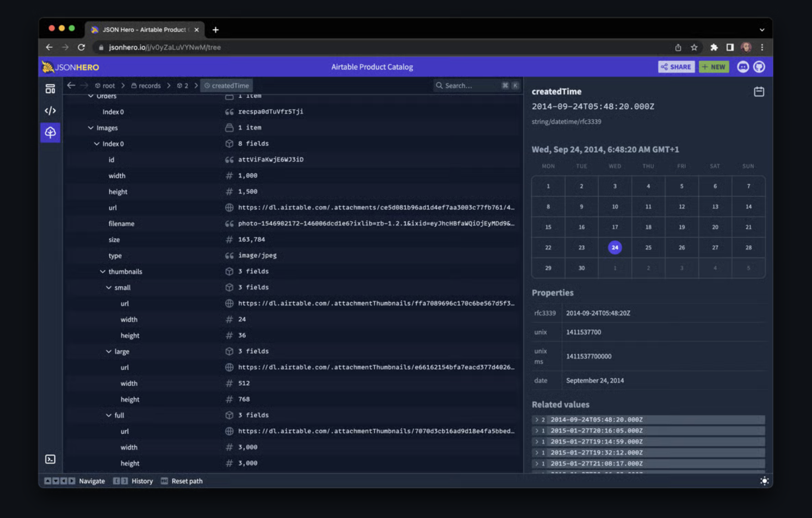Click the Search field
812x518 pixels.
point(477,85)
